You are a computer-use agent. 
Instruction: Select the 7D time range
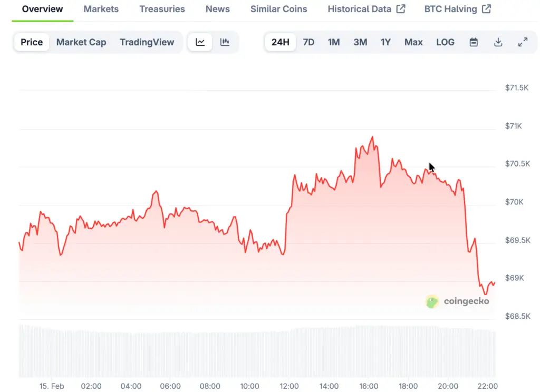click(308, 42)
